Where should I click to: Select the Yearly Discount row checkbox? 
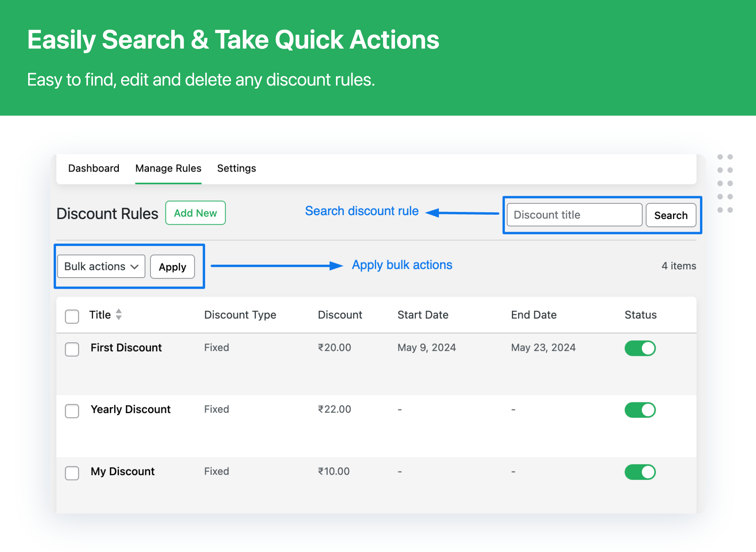coord(72,411)
